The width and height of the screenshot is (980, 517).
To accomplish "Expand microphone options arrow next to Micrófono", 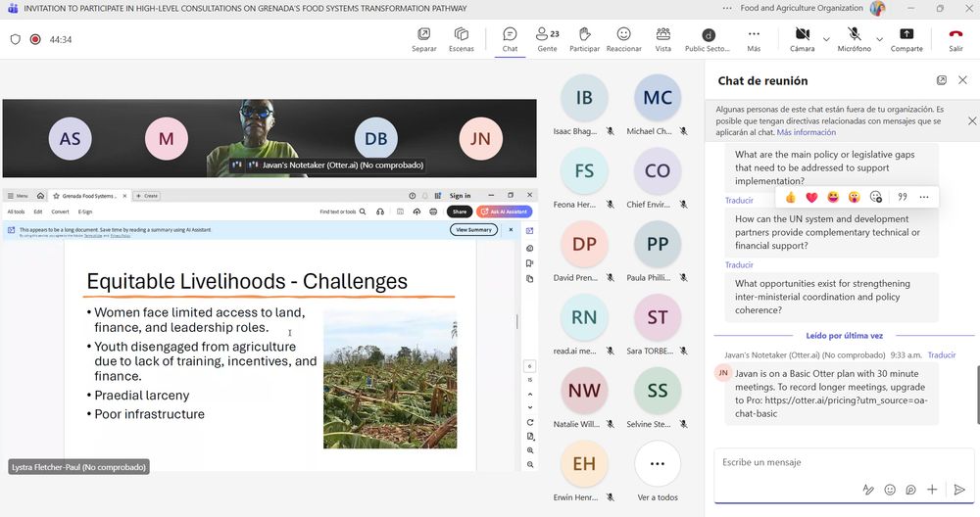I will (x=879, y=39).
